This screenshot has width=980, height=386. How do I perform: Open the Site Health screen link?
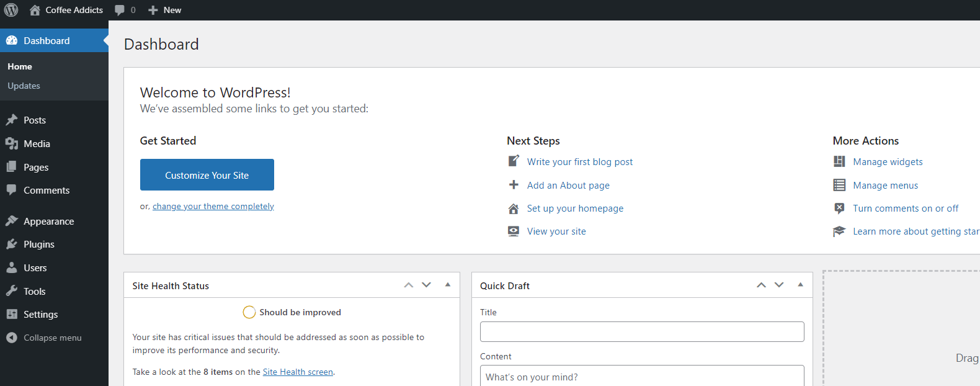[298, 372]
